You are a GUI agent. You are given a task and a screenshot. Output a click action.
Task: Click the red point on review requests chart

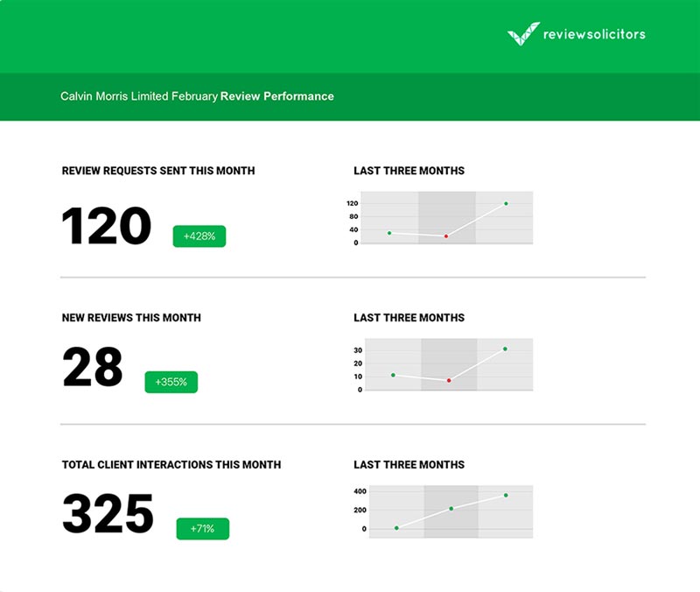click(445, 236)
